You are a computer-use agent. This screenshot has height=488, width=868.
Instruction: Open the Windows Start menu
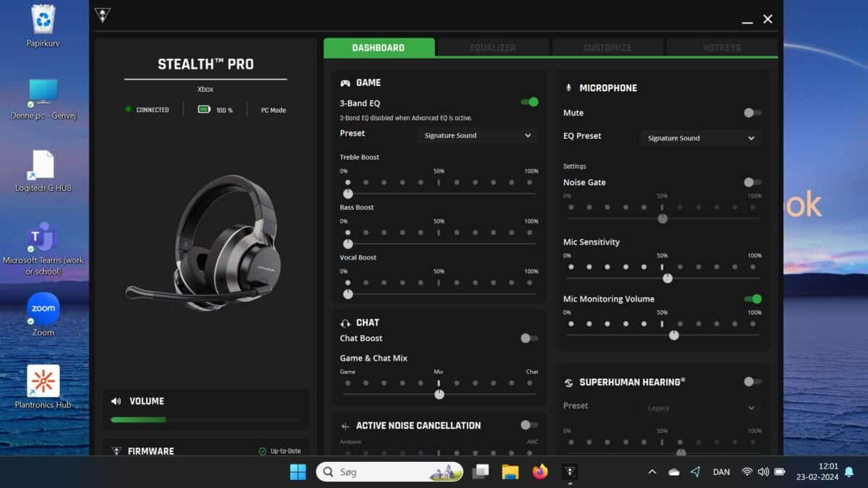tap(298, 472)
